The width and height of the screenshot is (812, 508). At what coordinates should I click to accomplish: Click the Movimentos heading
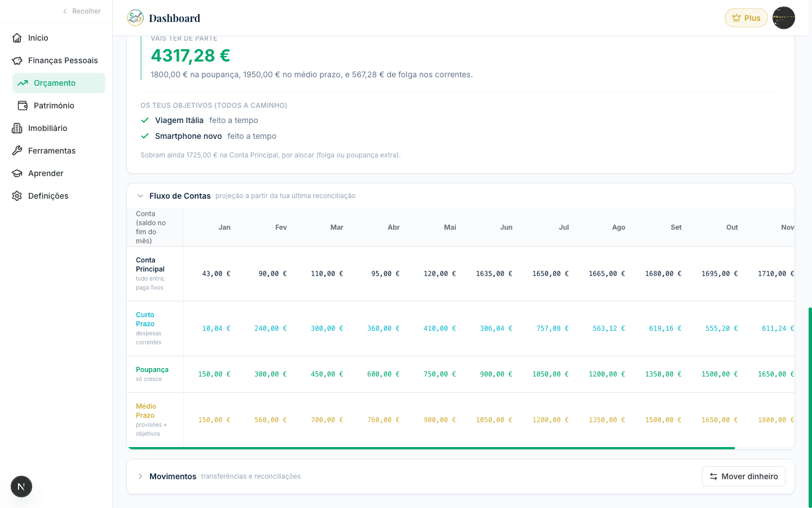[x=173, y=476]
